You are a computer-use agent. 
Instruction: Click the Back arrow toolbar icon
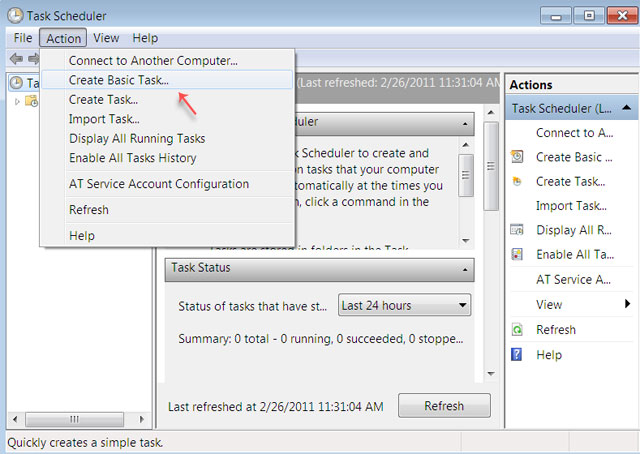[16, 59]
